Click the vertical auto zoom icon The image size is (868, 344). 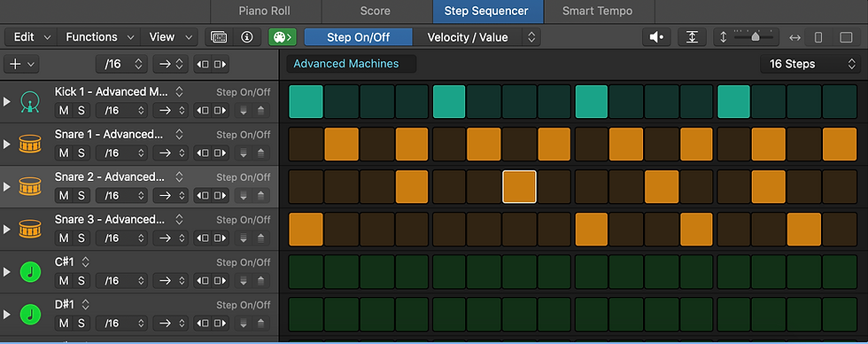(x=692, y=37)
